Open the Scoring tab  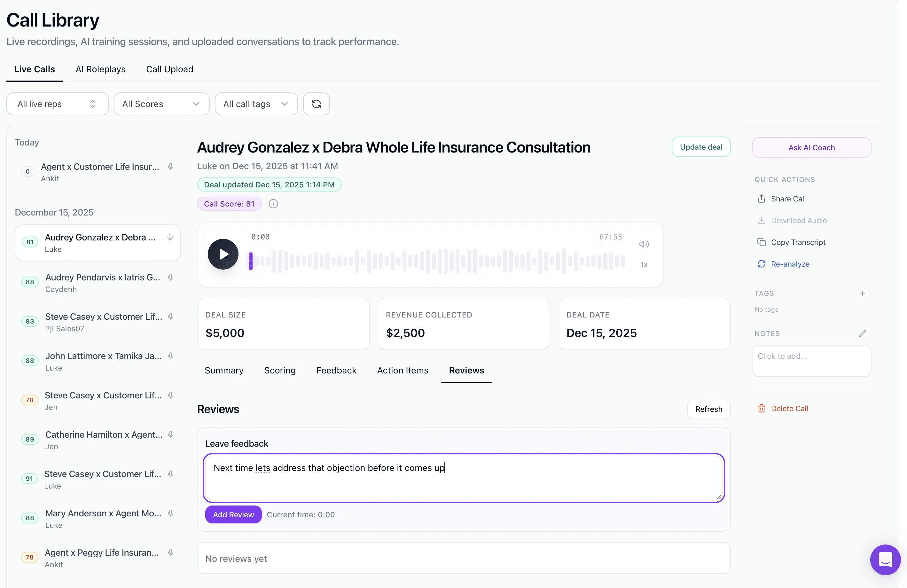click(279, 370)
